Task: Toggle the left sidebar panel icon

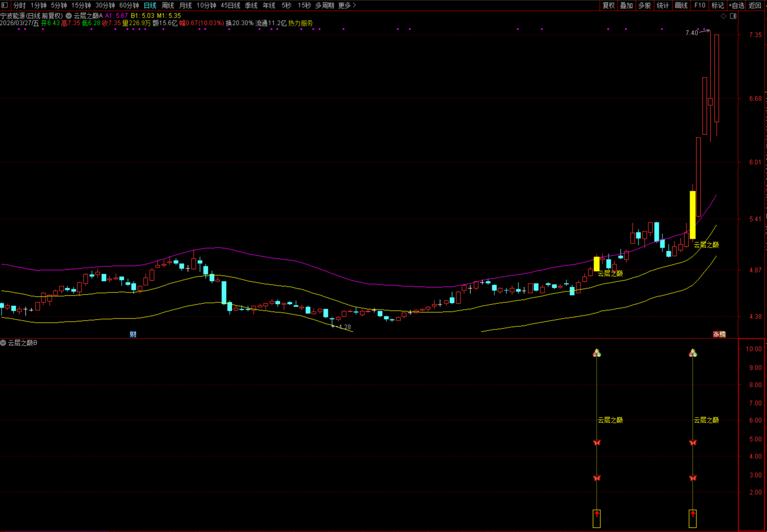Action: (5, 5)
